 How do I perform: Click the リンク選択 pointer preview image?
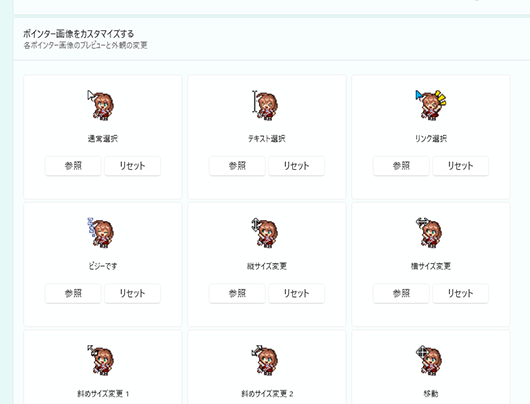(x=431, y=105)
